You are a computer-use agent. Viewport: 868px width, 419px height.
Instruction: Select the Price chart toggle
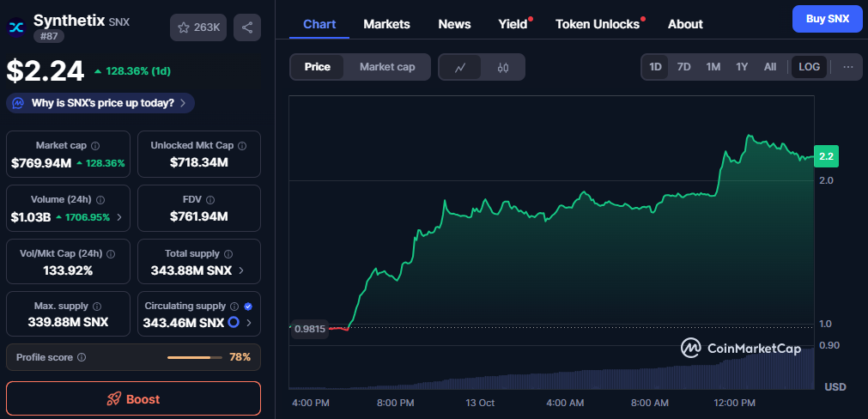[317, 67]
